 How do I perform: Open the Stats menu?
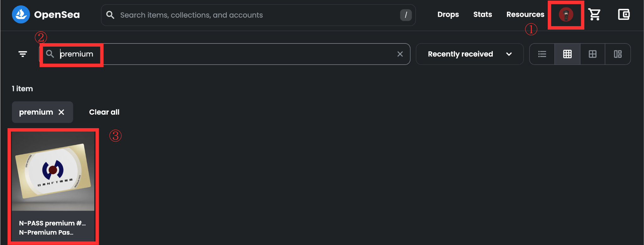coord(483,14)
